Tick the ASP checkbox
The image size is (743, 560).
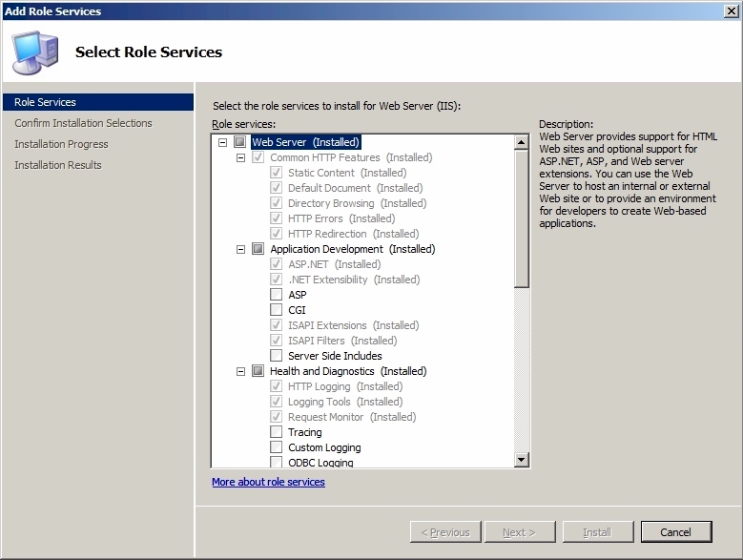click(276, 294)
